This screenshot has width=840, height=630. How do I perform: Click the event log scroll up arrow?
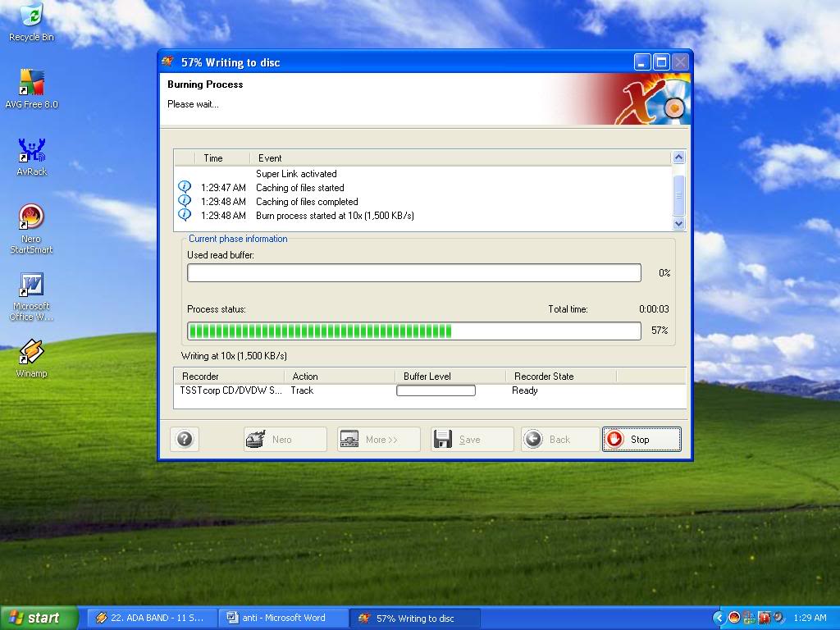pos(678,157)
